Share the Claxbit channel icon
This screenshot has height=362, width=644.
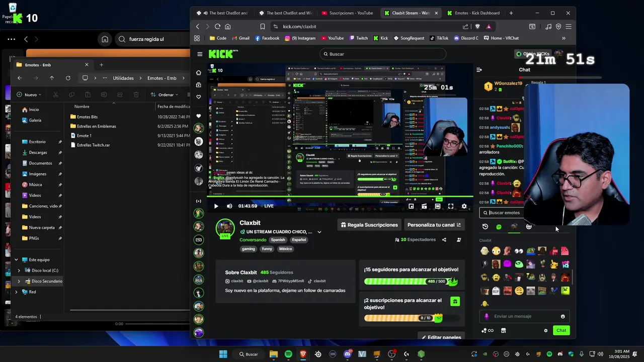(444, 240)
